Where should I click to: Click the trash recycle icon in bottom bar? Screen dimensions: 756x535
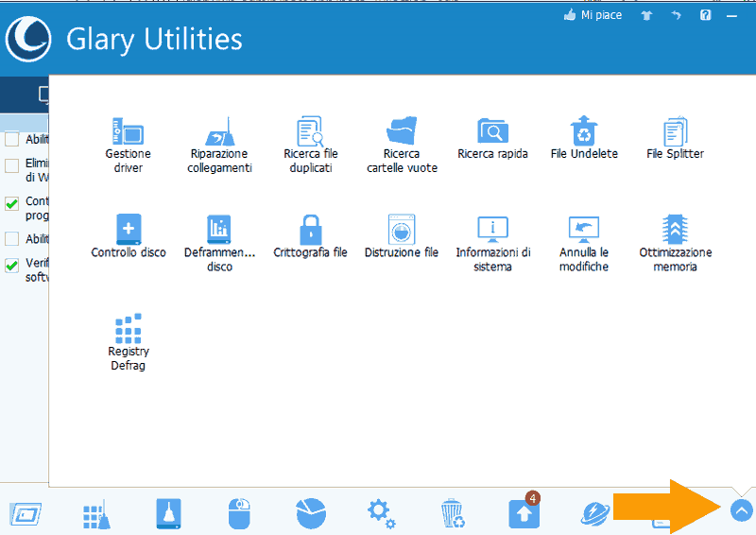[453, 514]
